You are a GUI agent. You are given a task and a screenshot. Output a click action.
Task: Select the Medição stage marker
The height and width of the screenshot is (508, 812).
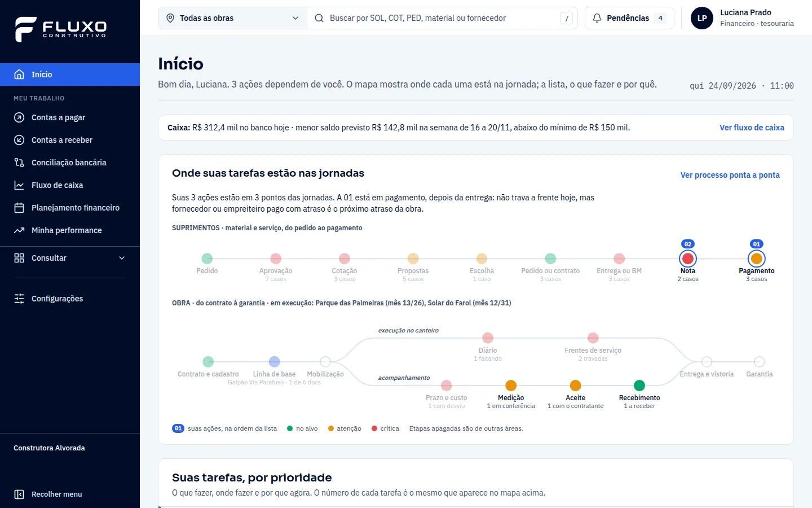(511, 386)
